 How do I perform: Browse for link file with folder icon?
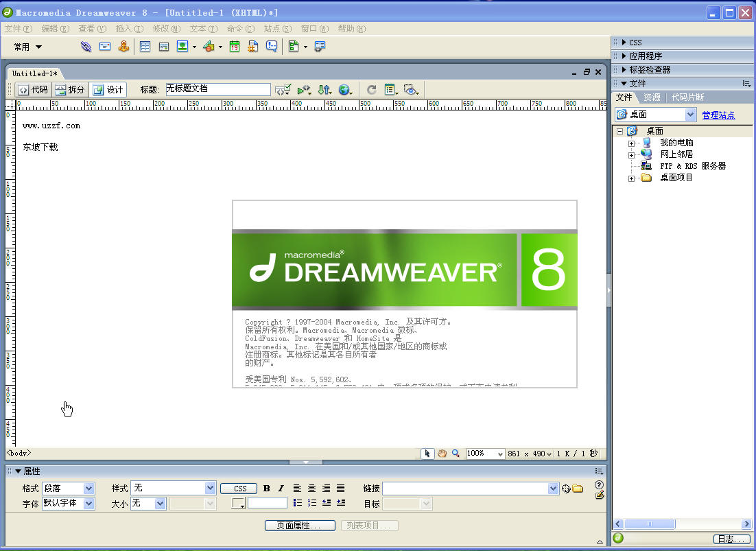(578, 489)
